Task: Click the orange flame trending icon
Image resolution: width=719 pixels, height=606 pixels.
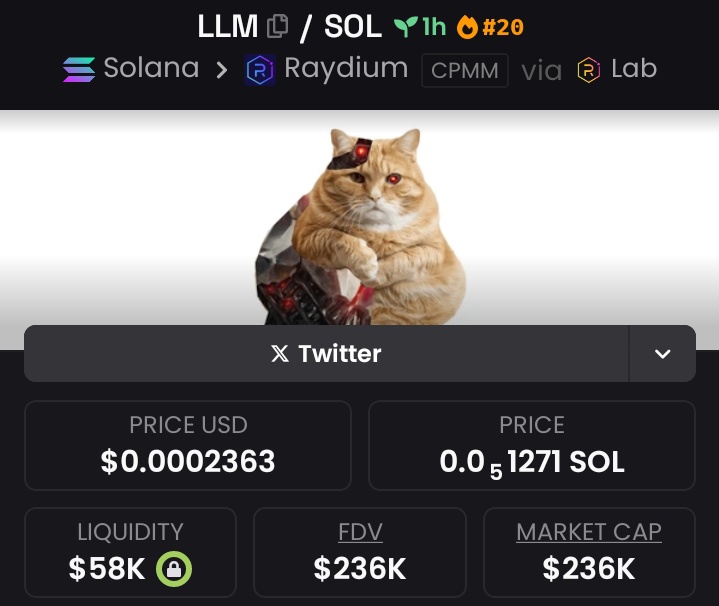Action: click(467, 27)
